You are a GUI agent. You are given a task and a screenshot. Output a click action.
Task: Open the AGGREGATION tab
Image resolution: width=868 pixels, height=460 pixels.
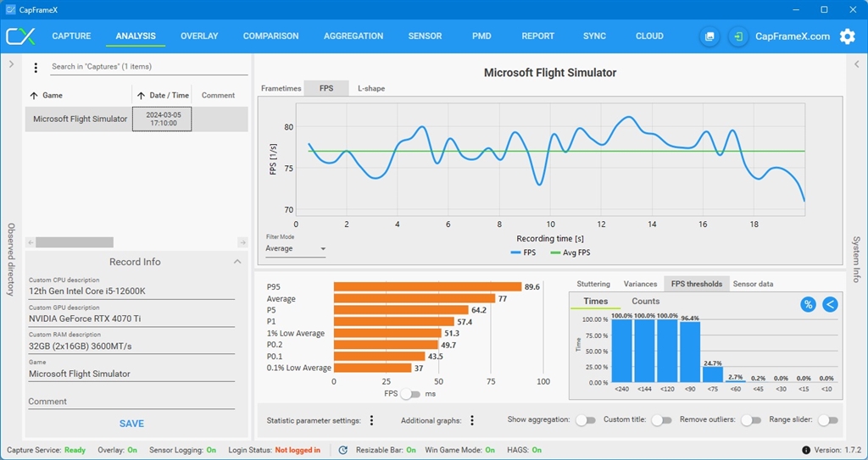point(353,36)
